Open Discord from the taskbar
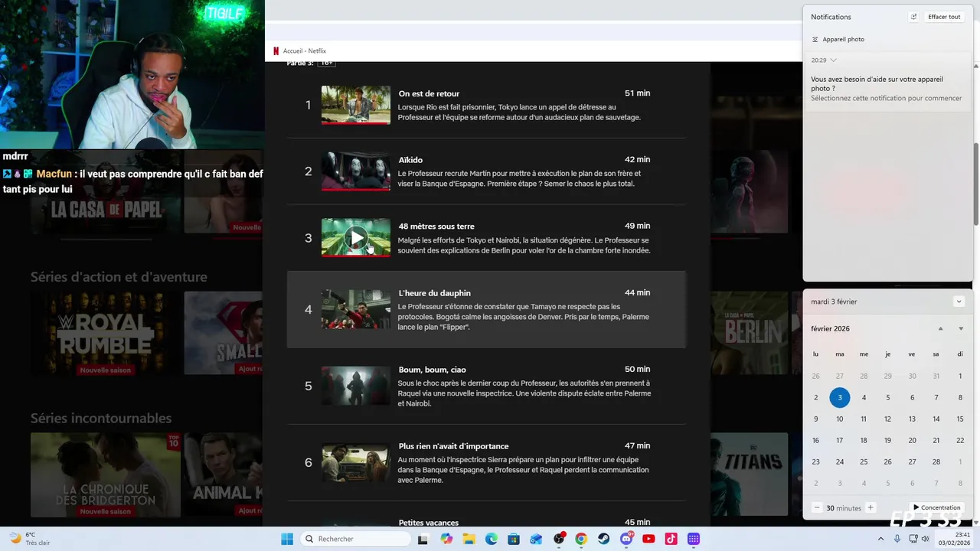980x551 pixels. 626,539
